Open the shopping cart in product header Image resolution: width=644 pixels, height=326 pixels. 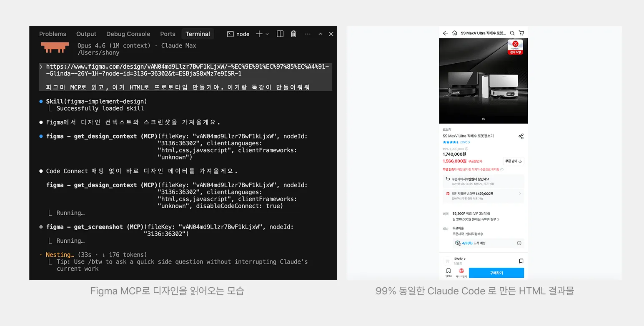[x=521, y=33]
